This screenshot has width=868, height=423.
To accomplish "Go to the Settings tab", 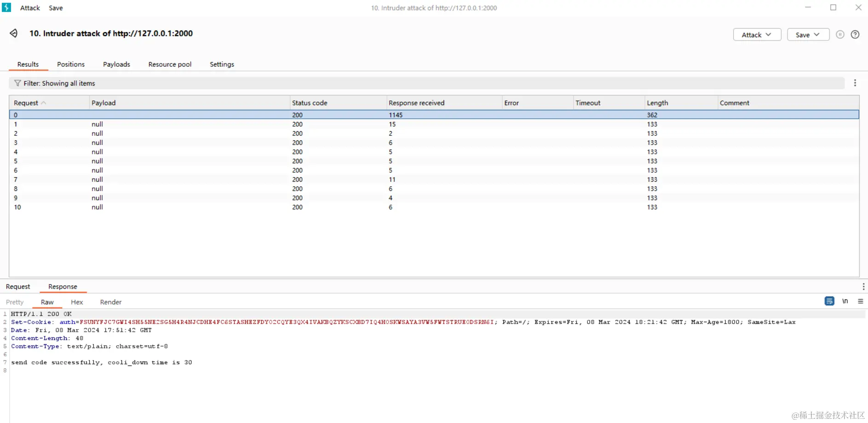I will click(222, 64).
